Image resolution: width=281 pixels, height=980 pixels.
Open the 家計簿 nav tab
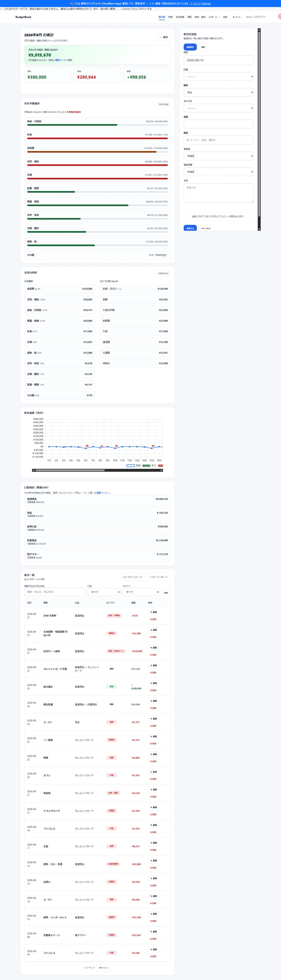coord(162,17)
